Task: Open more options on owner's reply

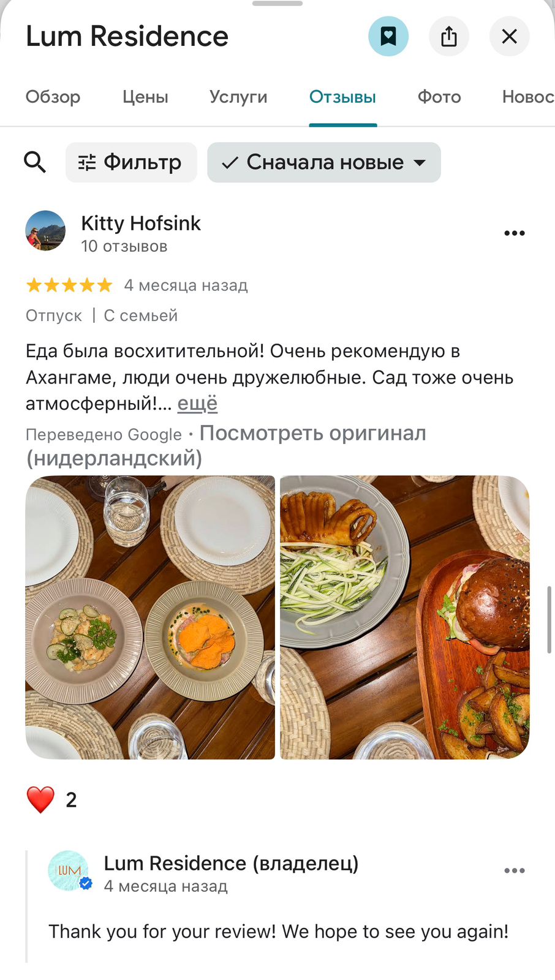Action: pyautogui.click(x=515, y=870)
